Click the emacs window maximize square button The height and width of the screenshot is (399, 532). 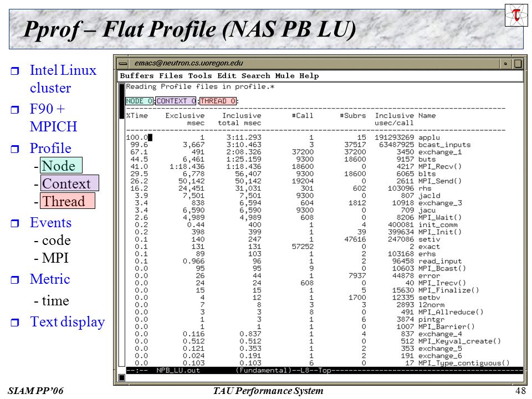click(518, 63)
